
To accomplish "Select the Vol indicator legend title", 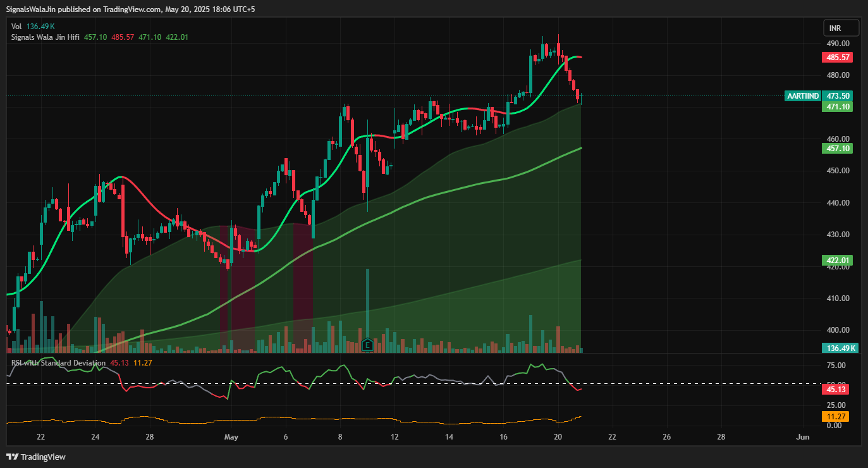I will point(16,27).
